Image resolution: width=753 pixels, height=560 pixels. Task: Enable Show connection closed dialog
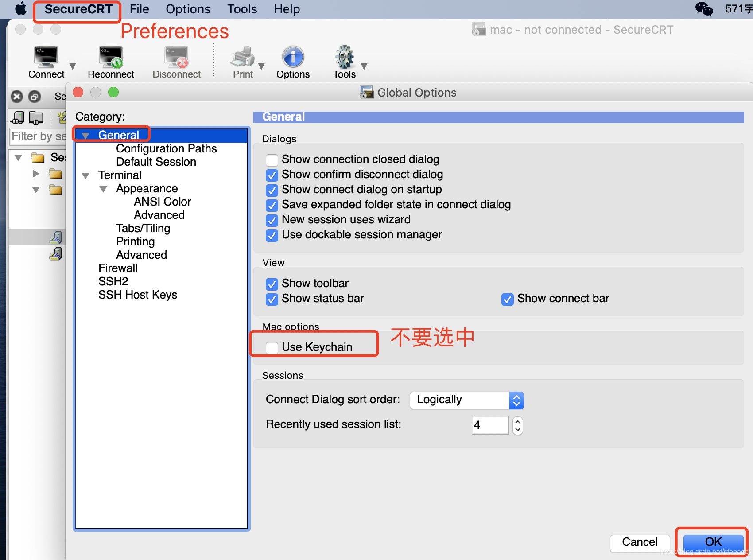272,160
